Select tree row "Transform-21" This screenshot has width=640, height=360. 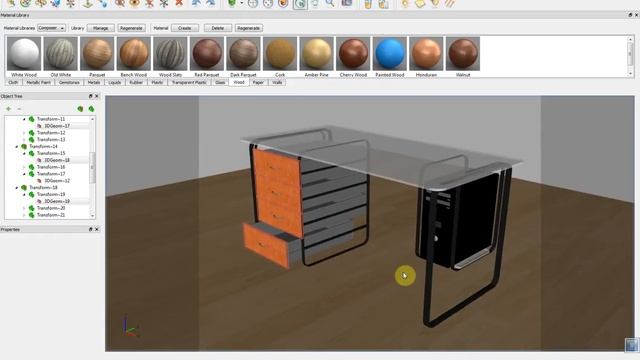51,215
